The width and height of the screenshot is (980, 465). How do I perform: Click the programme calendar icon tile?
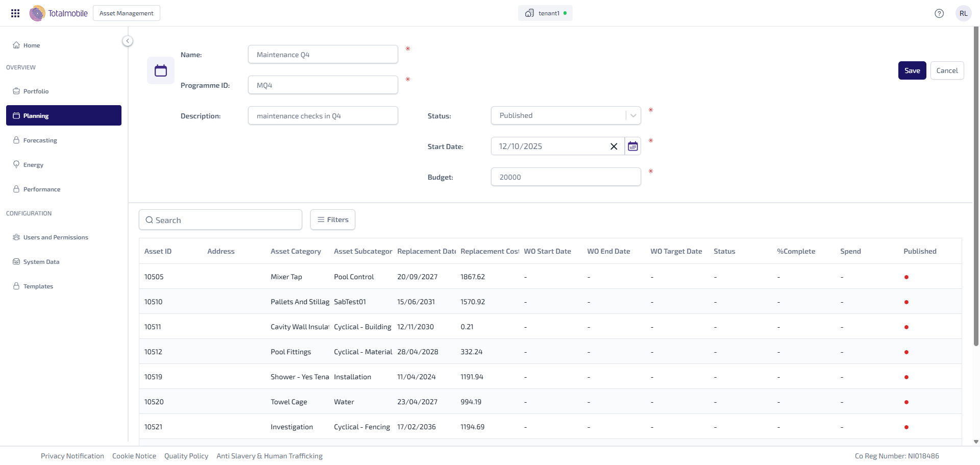[x=161, y=70]
